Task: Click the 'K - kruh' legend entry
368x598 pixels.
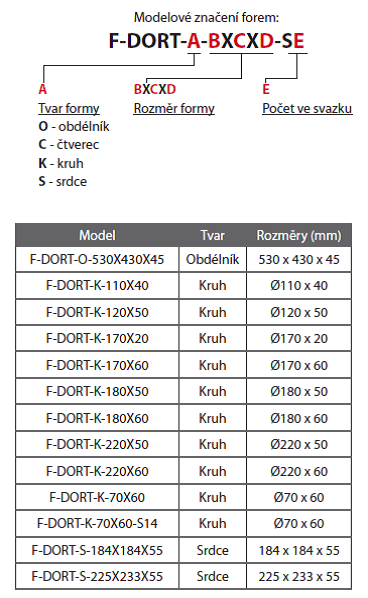Action: 61,163
